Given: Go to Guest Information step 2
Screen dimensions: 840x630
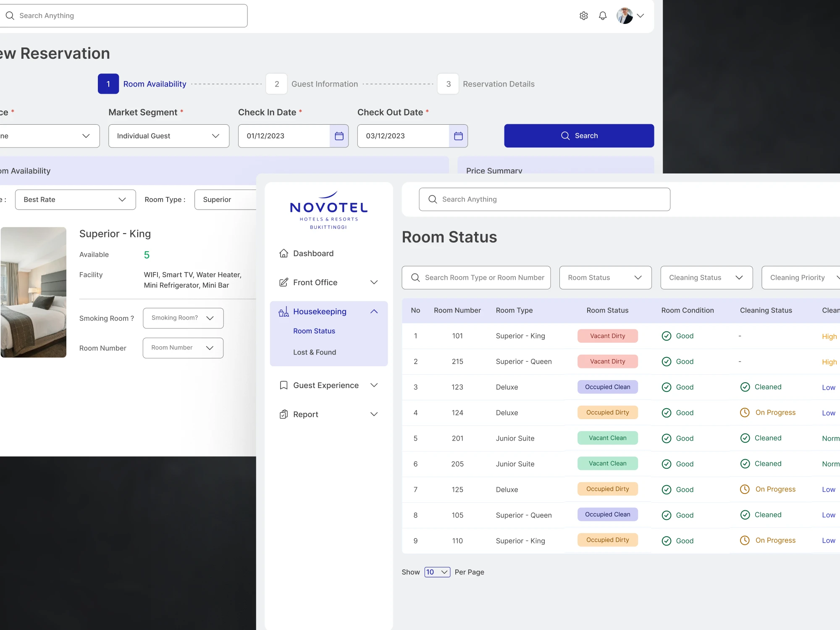Looking at the screenshot, I should pyautogui.click(x=277, y=84).
